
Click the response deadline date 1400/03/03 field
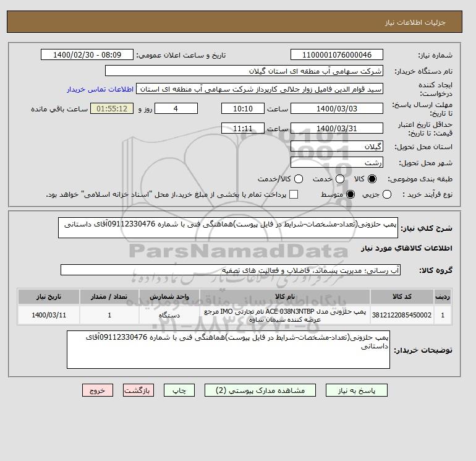point(337,108)
